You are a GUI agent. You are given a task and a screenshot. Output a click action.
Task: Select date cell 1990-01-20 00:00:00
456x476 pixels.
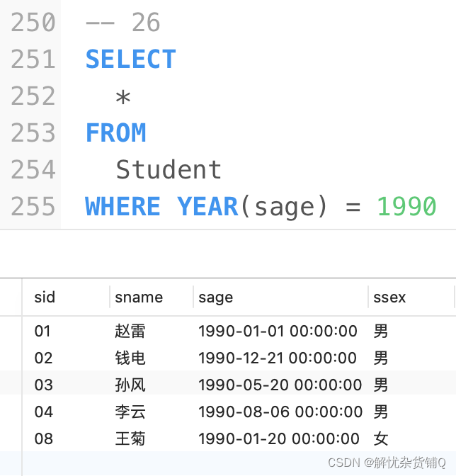[279, 439]
